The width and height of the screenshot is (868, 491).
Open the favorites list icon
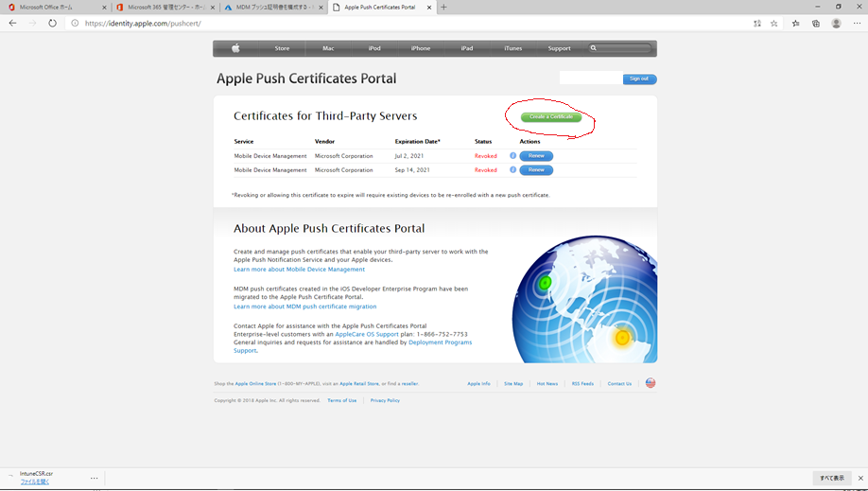tap(795, 24)
